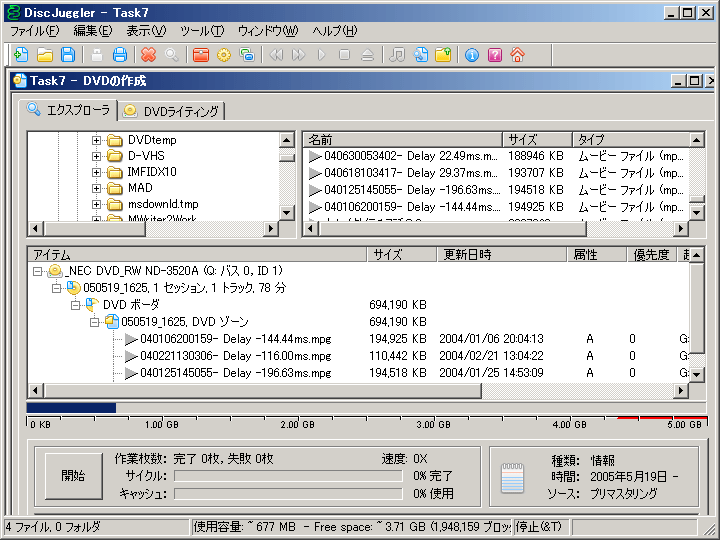This screenshot has width=720, height=540.
Task: Click the キャッシュ progress bar
Action: click(x=288, y=494)
